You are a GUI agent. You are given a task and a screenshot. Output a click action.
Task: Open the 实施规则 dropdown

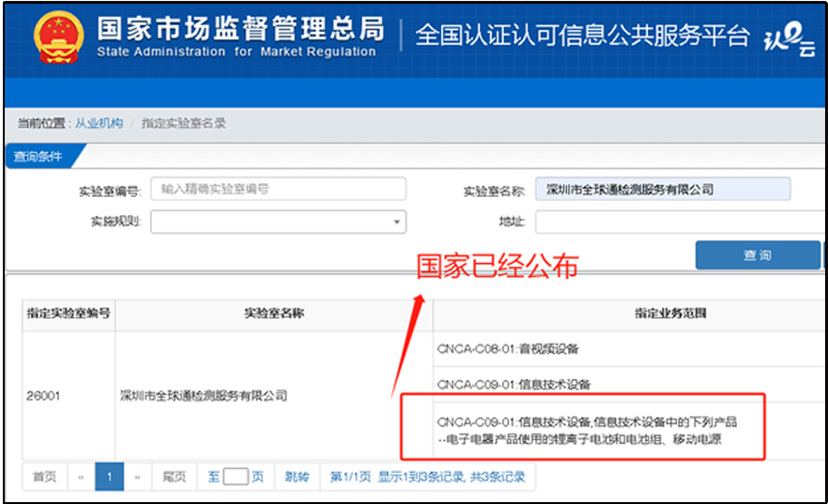pos(278,221)
